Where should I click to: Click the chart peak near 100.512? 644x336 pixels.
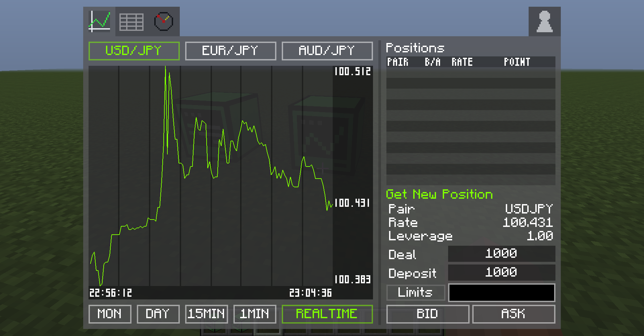[x=165, y=67]
